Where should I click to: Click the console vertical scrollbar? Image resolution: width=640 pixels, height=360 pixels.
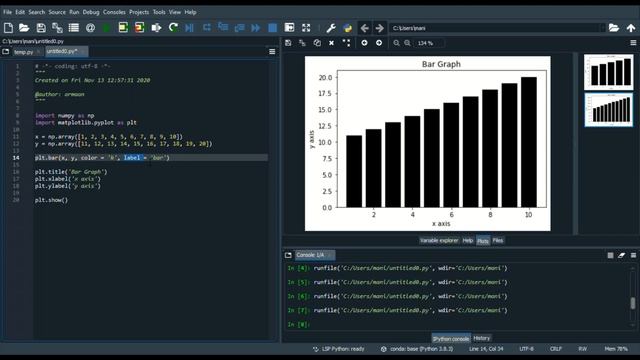[633, 303]
